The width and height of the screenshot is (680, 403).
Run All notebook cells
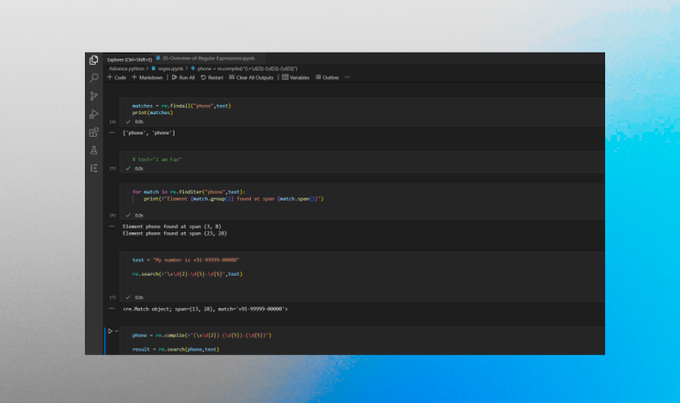[183, 78]
